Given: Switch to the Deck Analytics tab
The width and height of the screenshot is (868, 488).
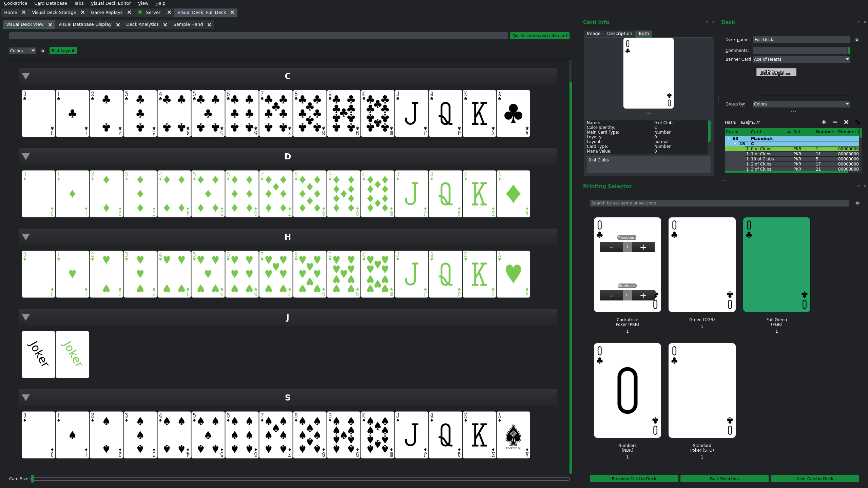Looking at the screenshot, I should click(x=142, y=24).
